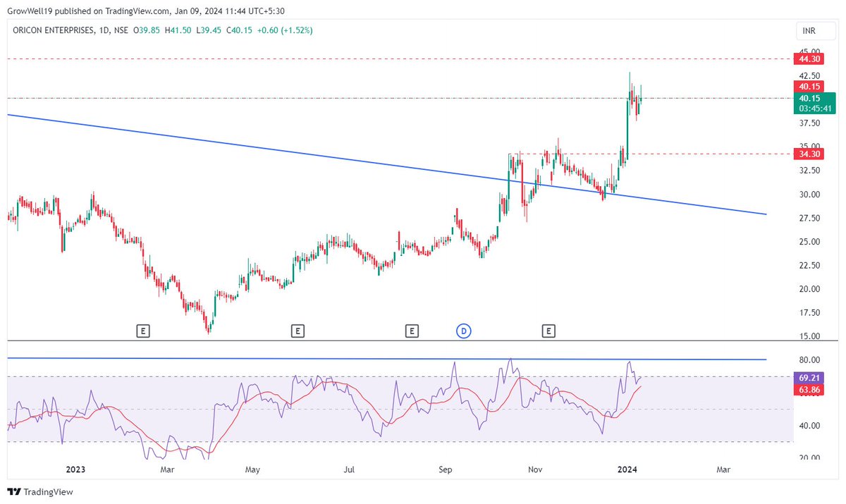Click the 30.00 price axis label
The height and width of the screenshot is (504, 846).
[811, 195]
